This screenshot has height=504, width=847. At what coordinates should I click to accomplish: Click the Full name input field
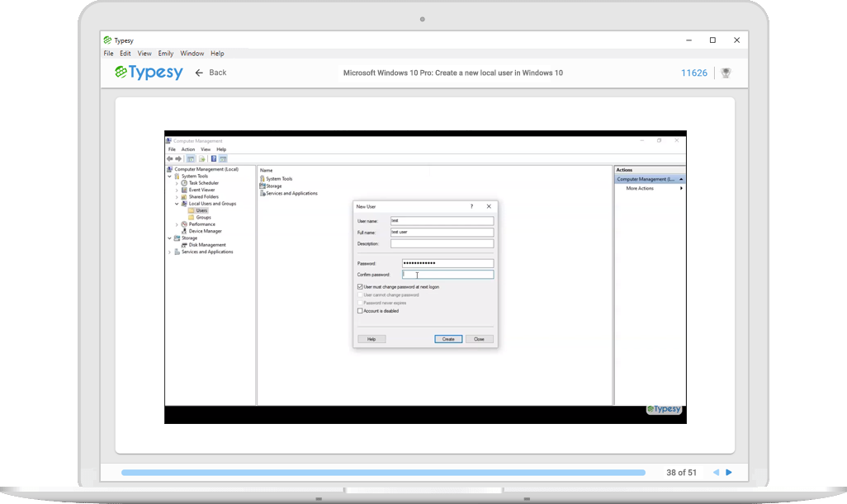442,232
